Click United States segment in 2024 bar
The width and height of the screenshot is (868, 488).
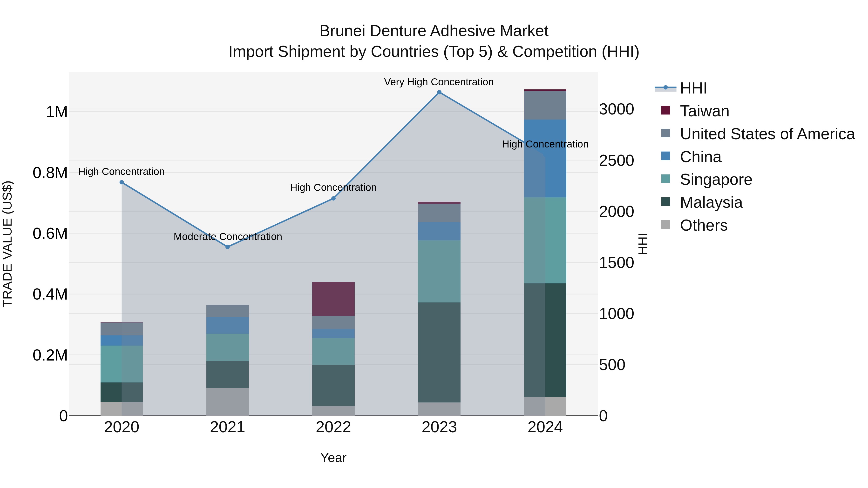click(545, 105)
